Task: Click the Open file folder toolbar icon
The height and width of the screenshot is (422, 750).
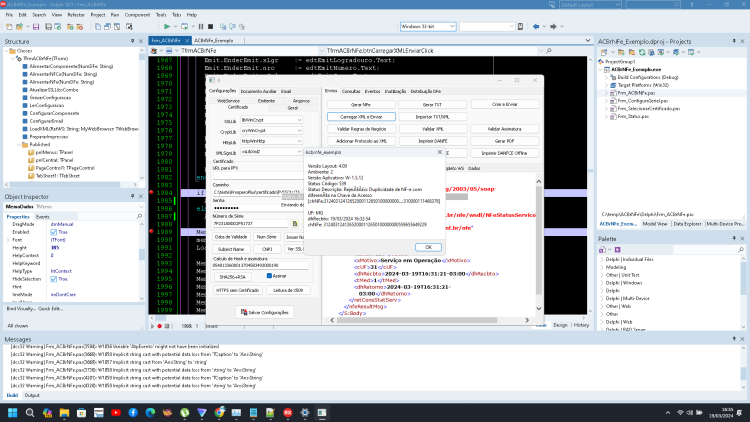Action: pos(20,27)
